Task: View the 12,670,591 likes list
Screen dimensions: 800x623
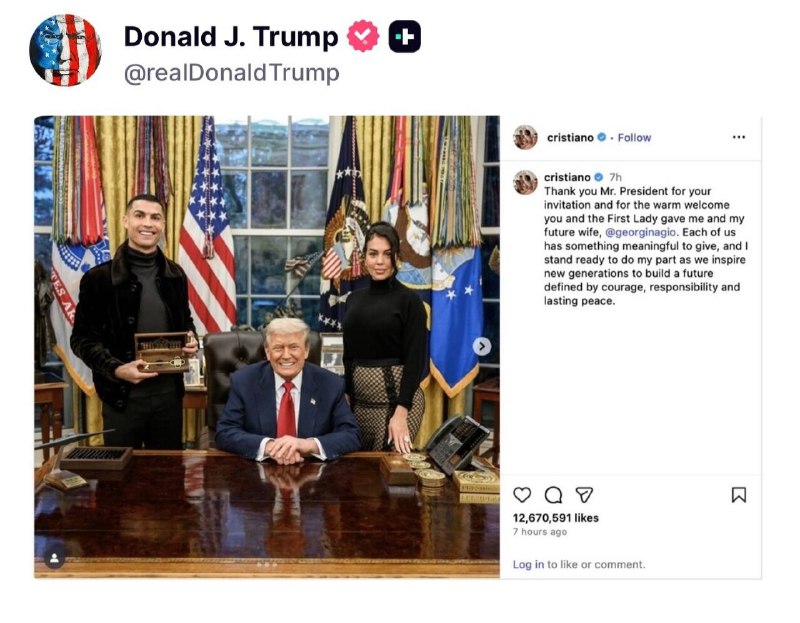Action: 556,518
